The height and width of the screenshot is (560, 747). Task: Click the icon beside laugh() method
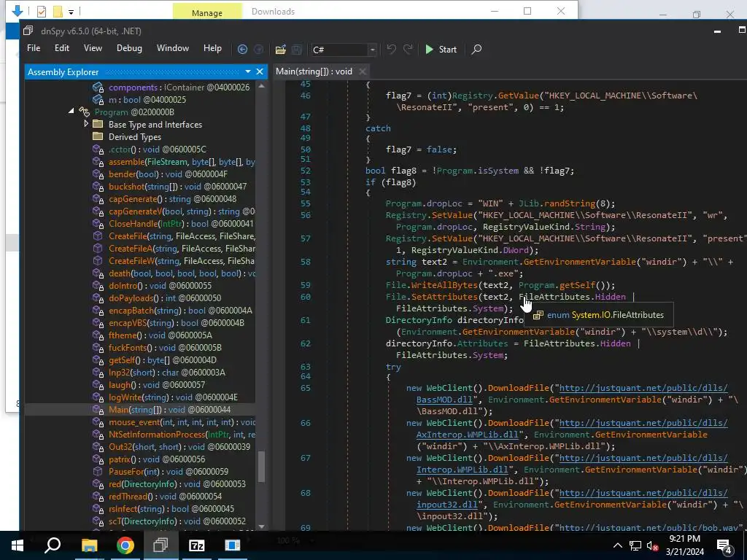point(98,385)
